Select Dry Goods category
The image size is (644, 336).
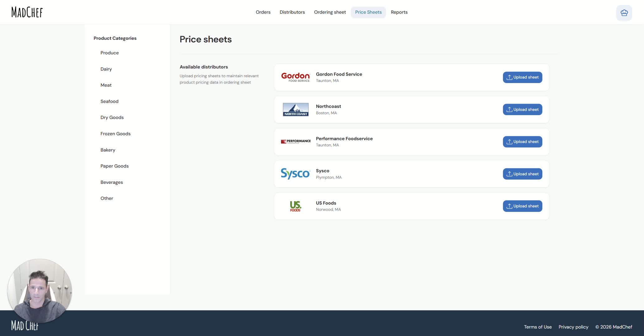click(x=112, y=118)
